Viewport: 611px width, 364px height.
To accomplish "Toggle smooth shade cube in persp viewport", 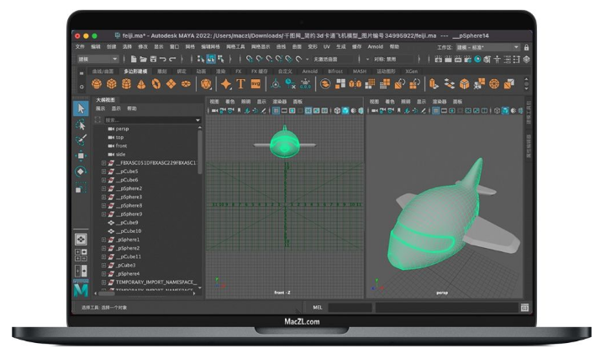I will click(505, 111).
